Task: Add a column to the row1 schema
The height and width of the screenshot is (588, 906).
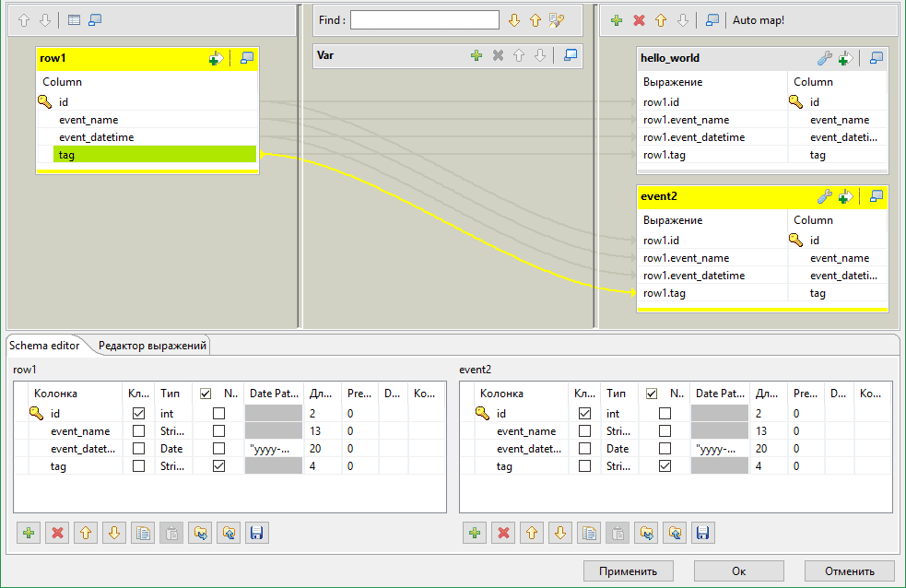Action: 29,533
